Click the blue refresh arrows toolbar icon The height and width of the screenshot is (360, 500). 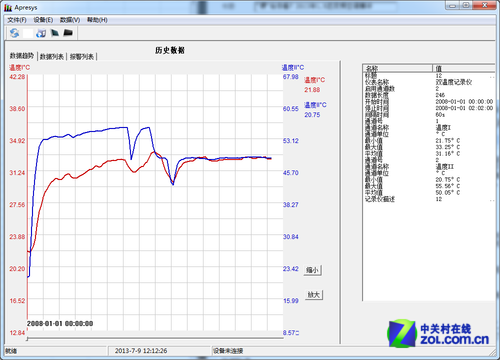point(14,33)
